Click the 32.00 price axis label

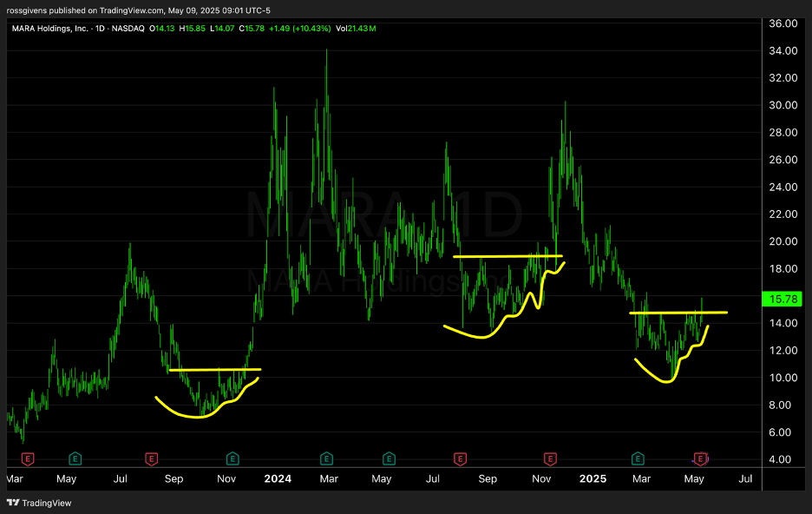click(x=783, y=78)
